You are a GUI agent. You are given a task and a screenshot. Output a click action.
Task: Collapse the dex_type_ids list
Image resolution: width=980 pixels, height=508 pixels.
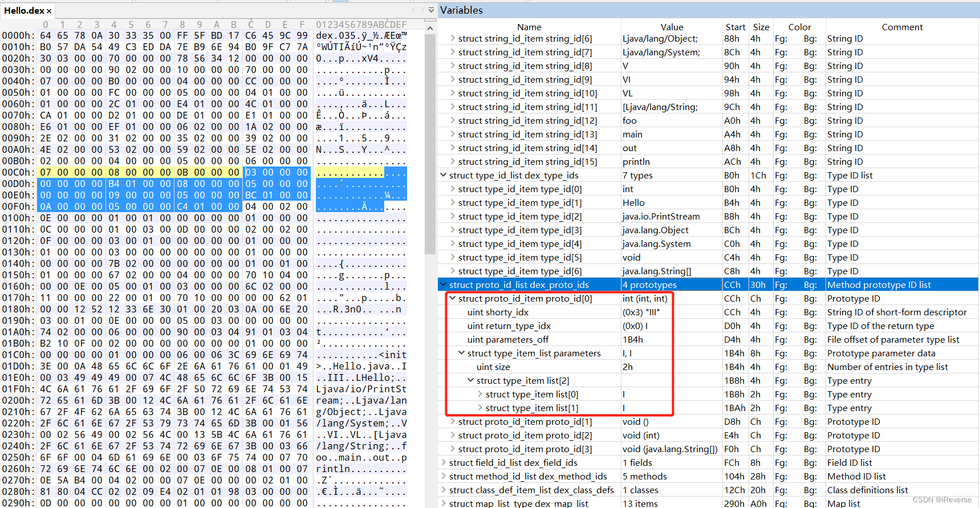point(444,175)
